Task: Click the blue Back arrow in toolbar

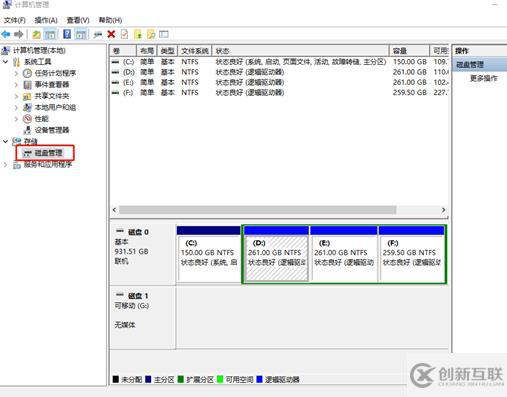Action: coord(6,34)
